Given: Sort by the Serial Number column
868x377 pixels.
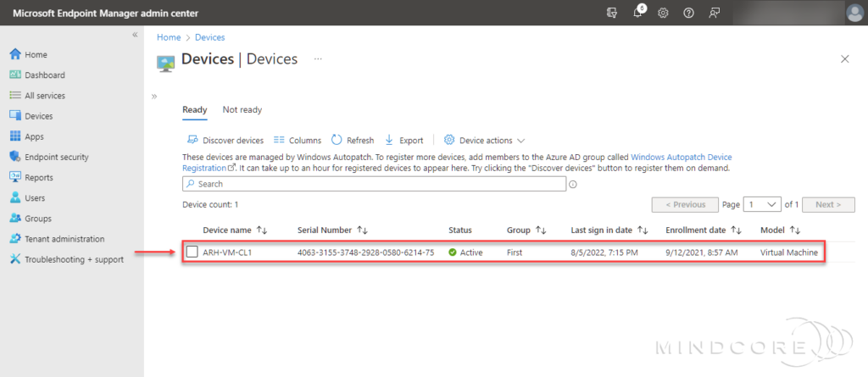Looking at the screenshot, I should tap(332, 230).
